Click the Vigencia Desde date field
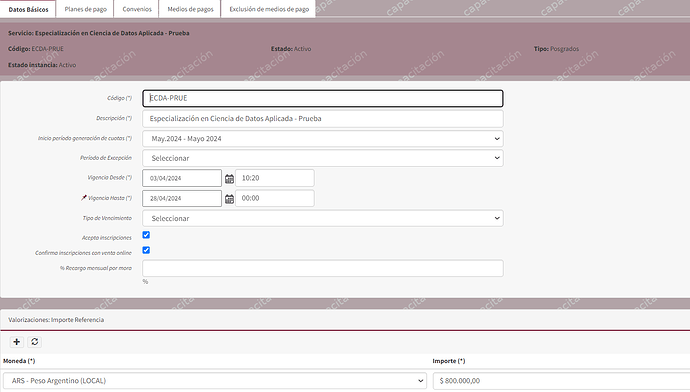Screen dimensions: 690x392 (x=182, y=178)
